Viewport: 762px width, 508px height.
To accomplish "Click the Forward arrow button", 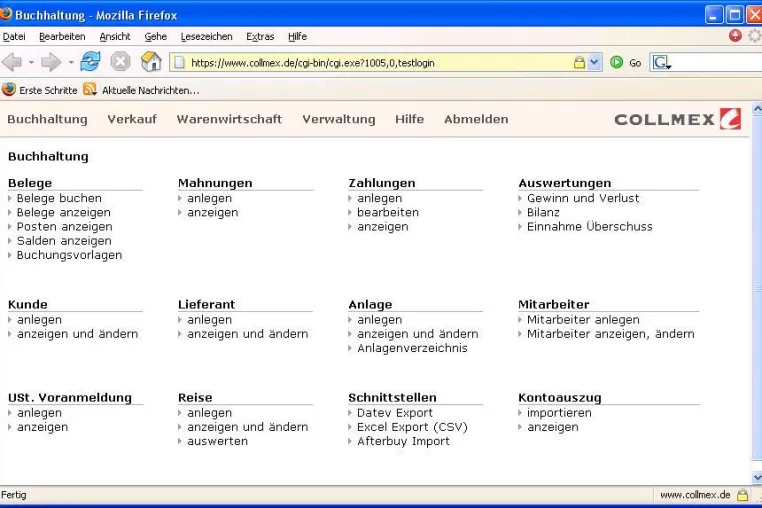I will tap(51, 62).
